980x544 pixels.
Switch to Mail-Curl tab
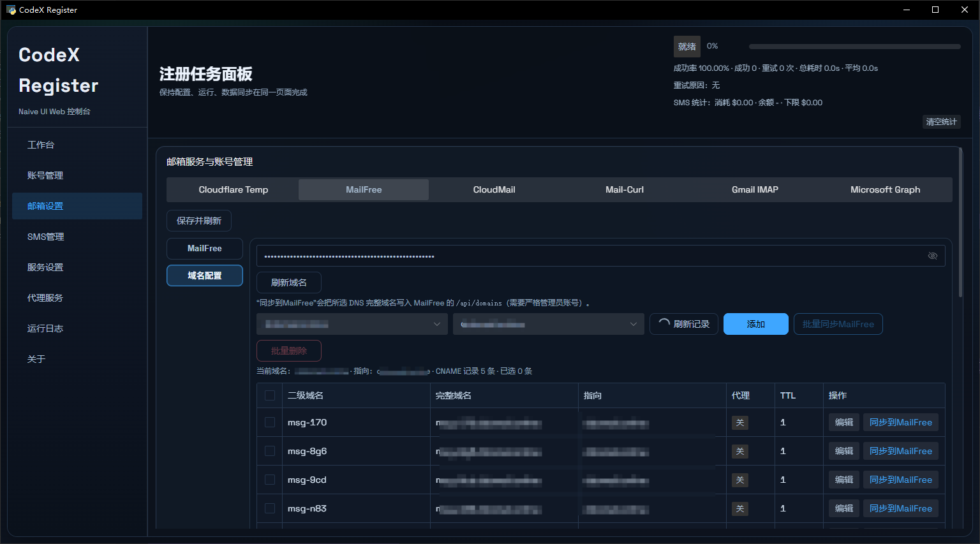tap(625, 189)
